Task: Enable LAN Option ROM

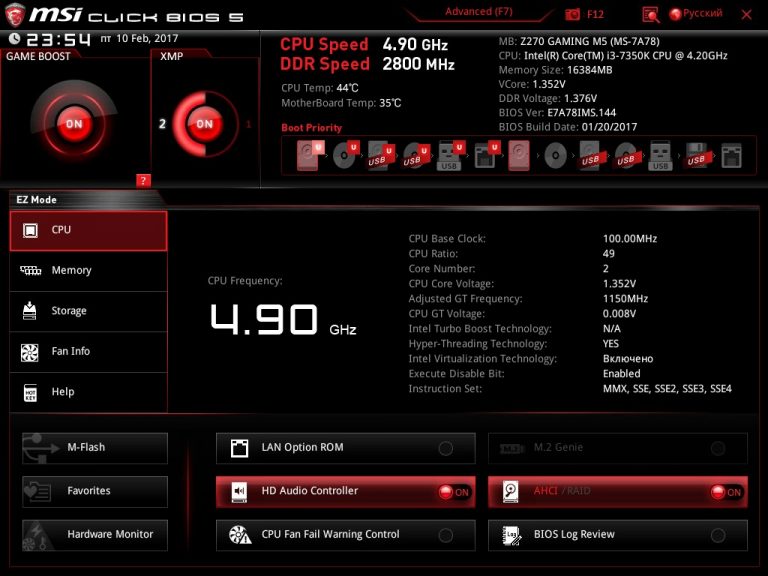Action: tap(345, 448)
